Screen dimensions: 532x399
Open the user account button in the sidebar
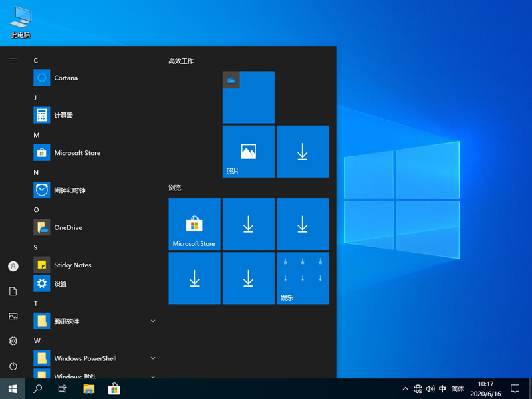pyautogui.click(x=13, y=266)
